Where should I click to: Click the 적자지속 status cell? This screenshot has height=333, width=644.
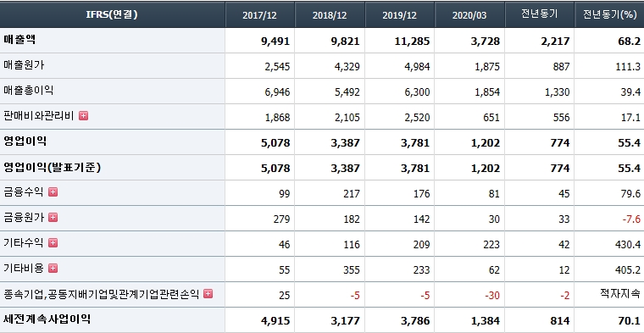point(620,293)
